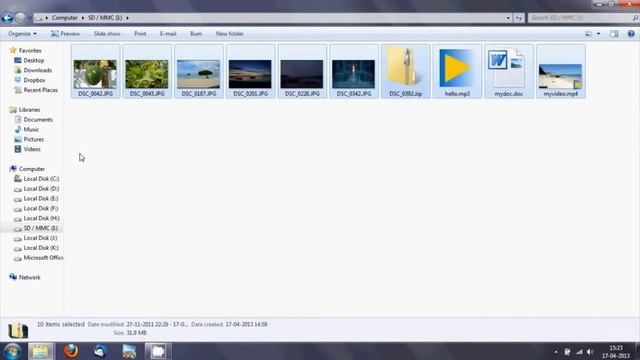The width and height of the screenshot is (640, 360).
Task: Select the Favorites star in sidebar
Action: (x=13, y=50)
